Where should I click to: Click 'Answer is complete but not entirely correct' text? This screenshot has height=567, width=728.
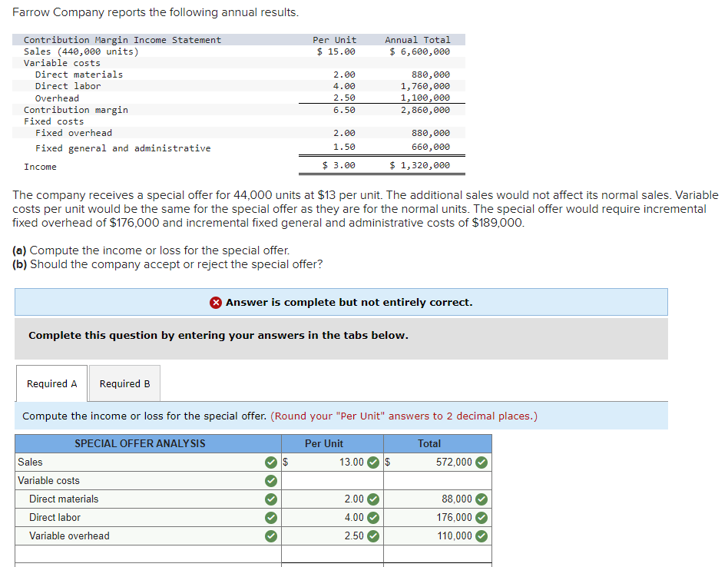[x=349, y=302]
